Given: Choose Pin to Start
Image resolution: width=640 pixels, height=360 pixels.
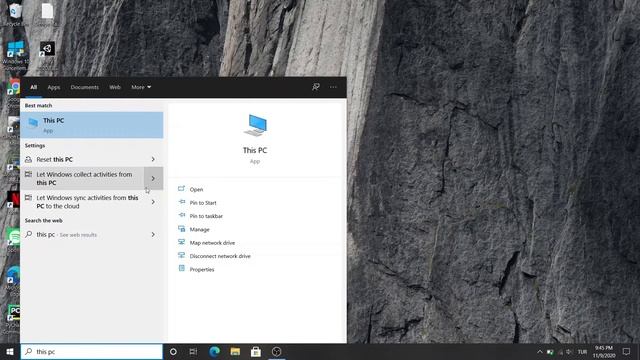Looking at the screenshot, I should 203,203.
